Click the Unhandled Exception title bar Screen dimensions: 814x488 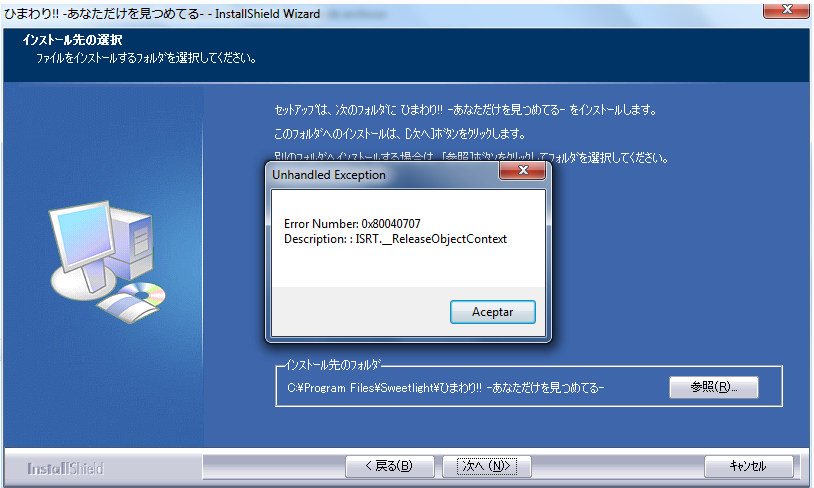tap(384, 175)
